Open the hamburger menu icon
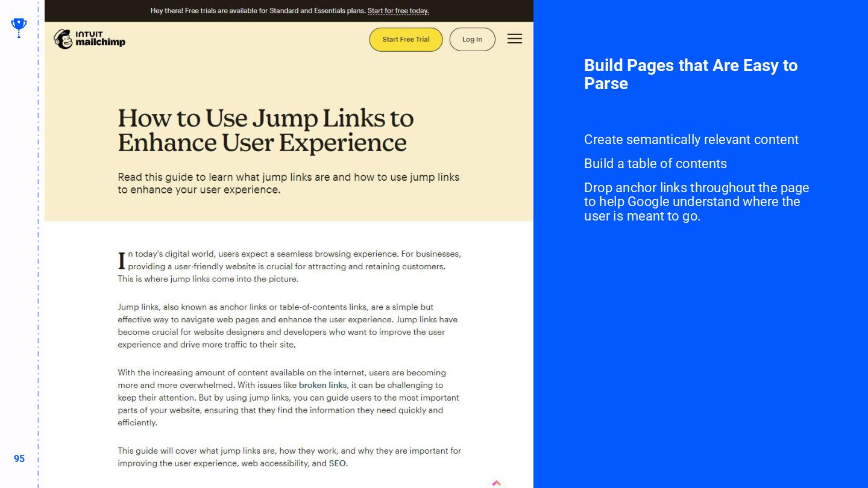Viewport: 868px width, 488px height. click(514, 39)
